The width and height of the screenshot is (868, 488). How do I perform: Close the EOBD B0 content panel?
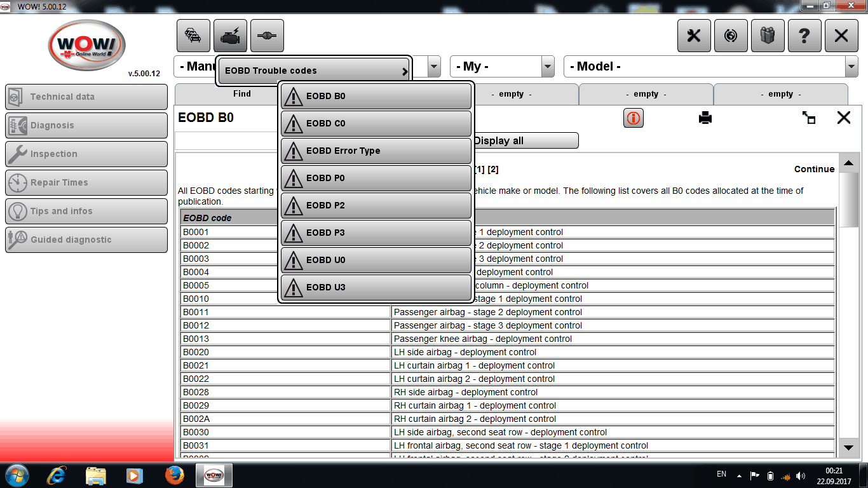pyautogui.click(x=844, y=118)
